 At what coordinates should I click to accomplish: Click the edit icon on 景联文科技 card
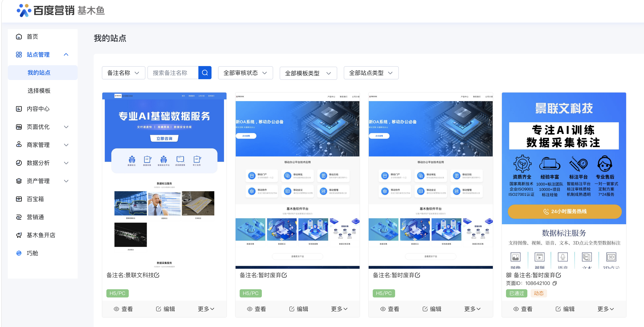click(159, 309)
